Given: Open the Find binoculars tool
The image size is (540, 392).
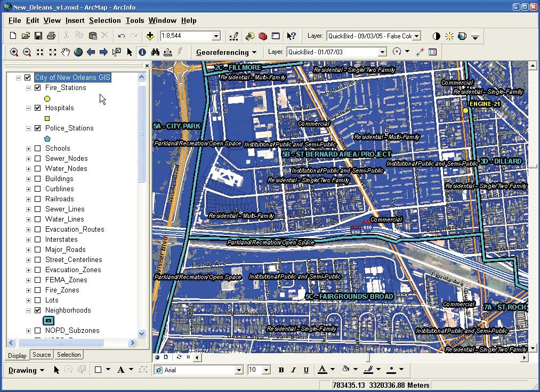Looking at the screenshot, I should tap(155, 52).
